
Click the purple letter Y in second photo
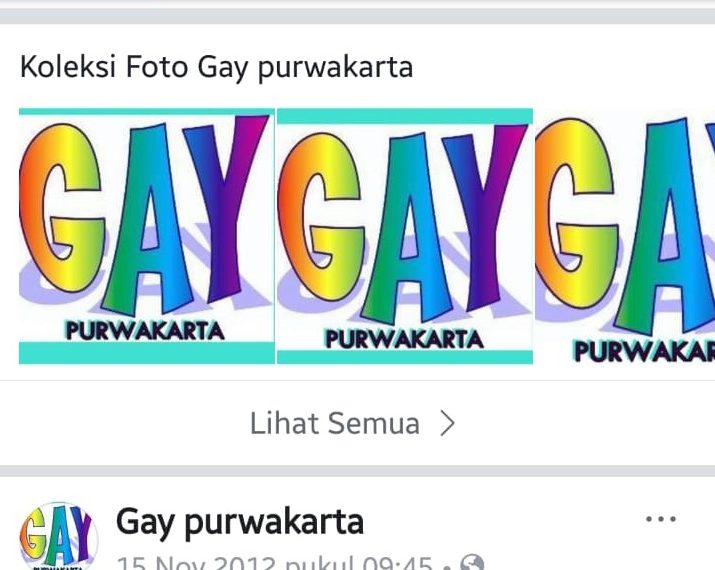pos(484,214)
